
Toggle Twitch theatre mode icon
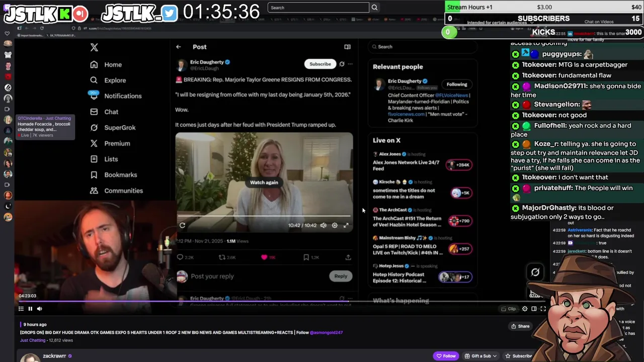[x=534, y=309]
